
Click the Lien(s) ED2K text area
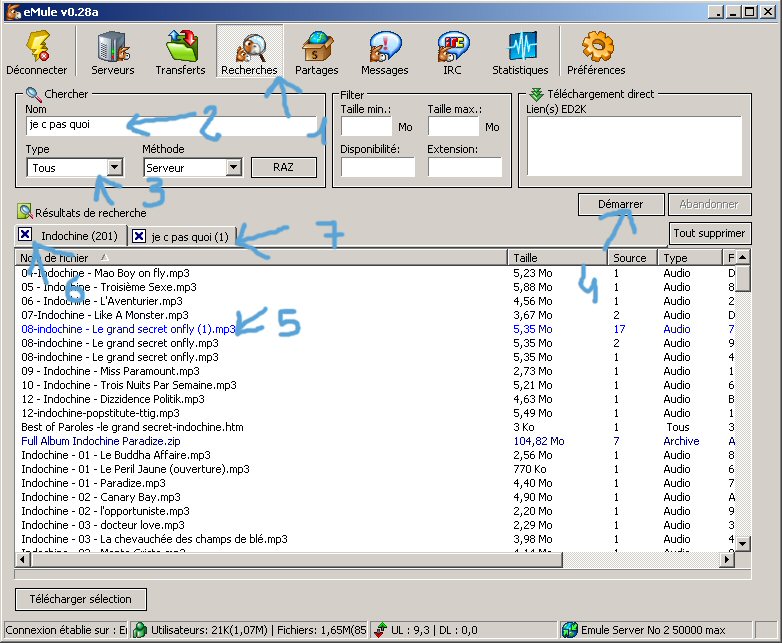(x=635, y=147)
